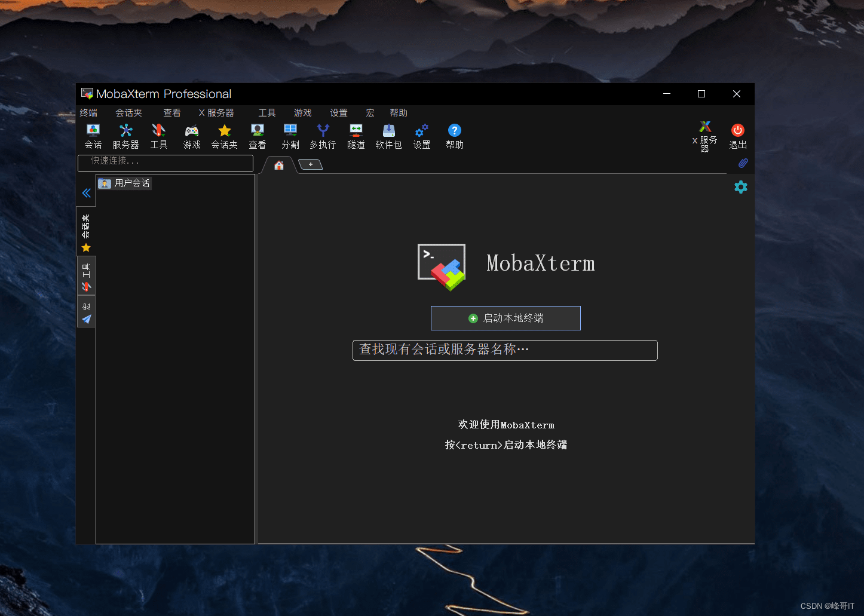Open the 帮助 menu in menu bar

[399, 113]
